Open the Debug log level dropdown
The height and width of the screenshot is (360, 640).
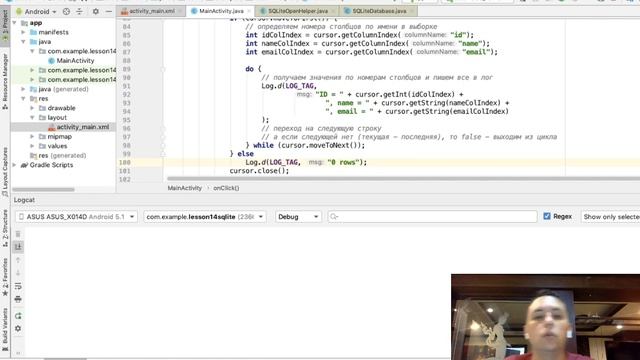click(x=298, y=217)
